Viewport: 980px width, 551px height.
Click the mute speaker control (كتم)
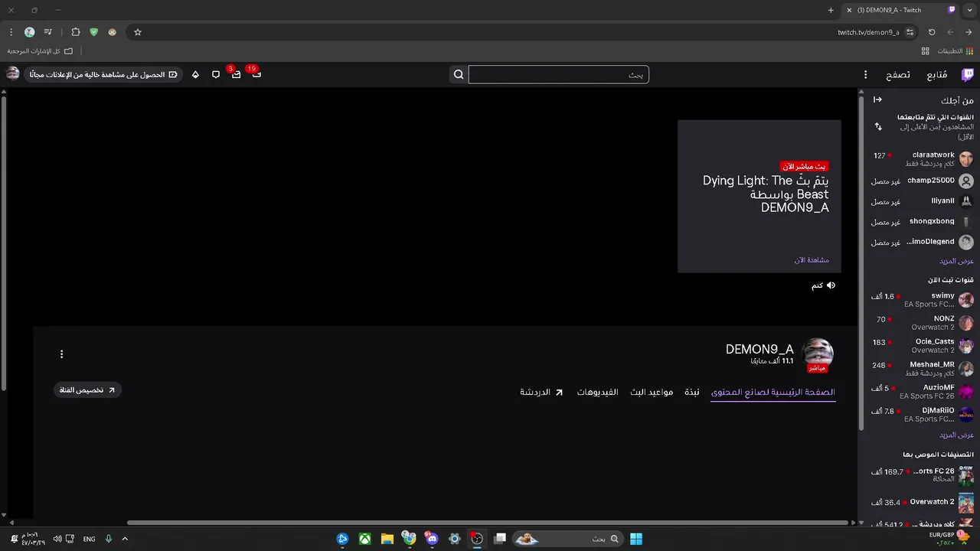pos(824,285)
